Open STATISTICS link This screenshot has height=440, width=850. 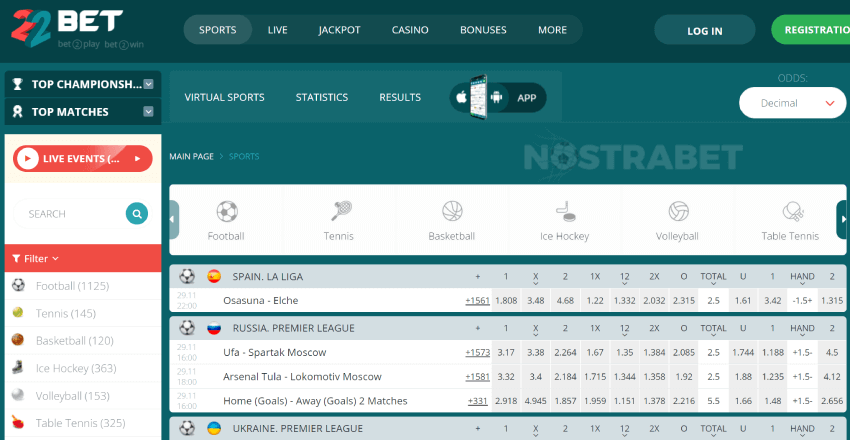(x=322, y=98)
